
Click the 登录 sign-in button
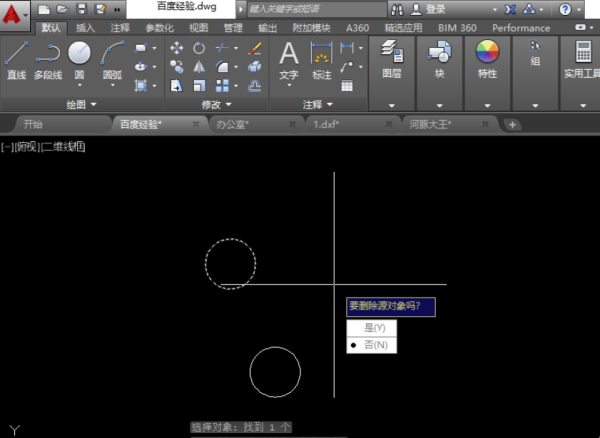pyautogui.click(x=428, y=10)
